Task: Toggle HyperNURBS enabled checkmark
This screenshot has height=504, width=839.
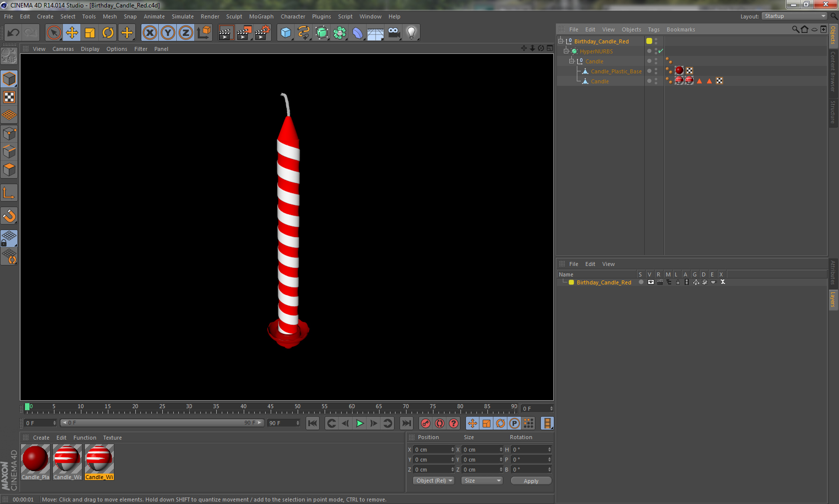Action: [x=661, y=51]
